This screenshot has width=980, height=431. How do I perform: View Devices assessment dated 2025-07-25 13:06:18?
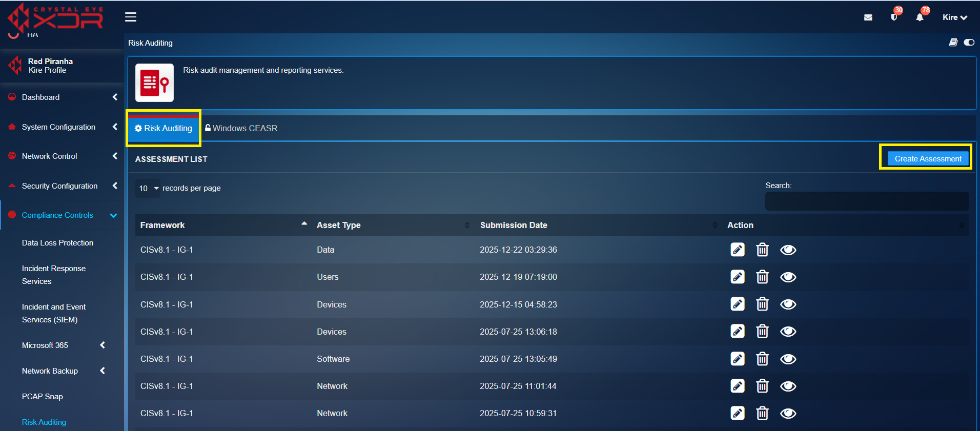click(788, 332)
